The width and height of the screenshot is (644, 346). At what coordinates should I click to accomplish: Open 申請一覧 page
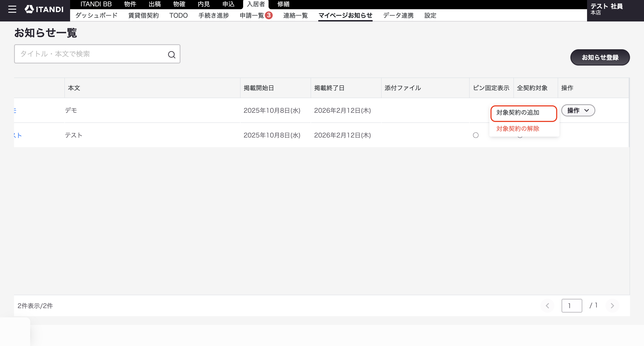click(x=252, y=16)
